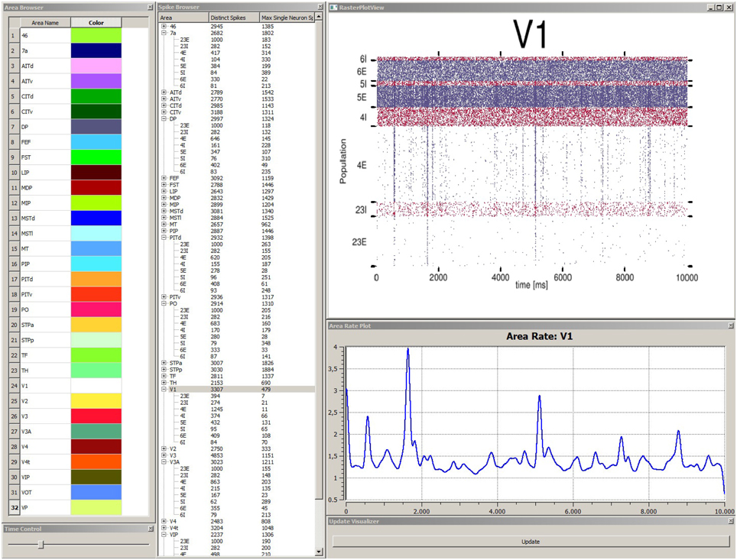Collapse the DP tree node

point(164,119)
